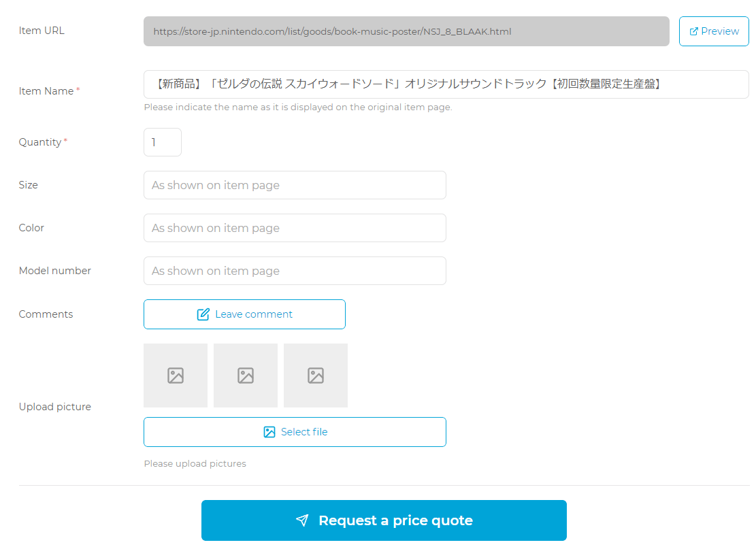756x549 pixels.
Task: Click the Color label
Action: [x=31, y=228]
